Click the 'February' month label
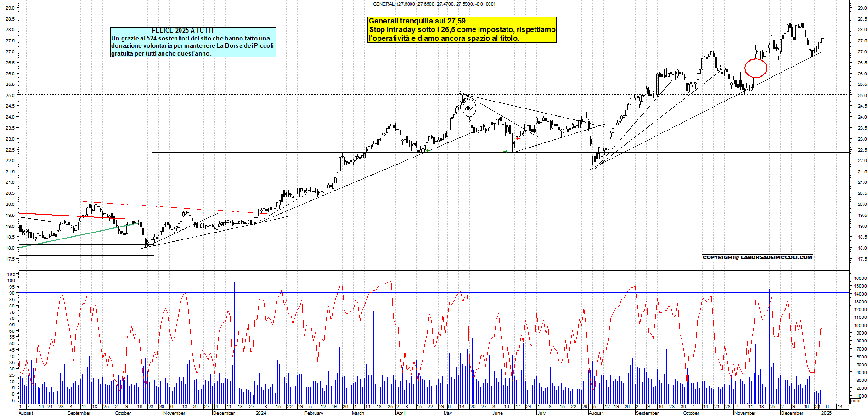Image resolution: width=868 pixels, height=415 pixels. point(314,413)
